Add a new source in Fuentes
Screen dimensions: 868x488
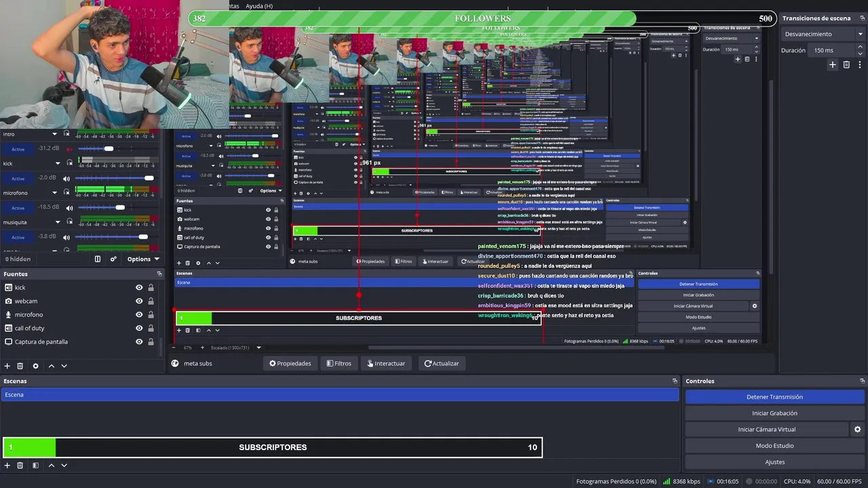(7, 366)
